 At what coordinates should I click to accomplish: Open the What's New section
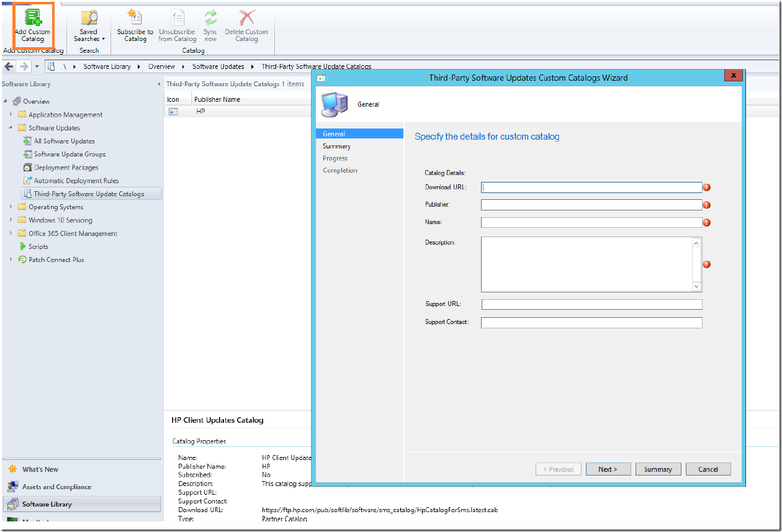point(41,469)
